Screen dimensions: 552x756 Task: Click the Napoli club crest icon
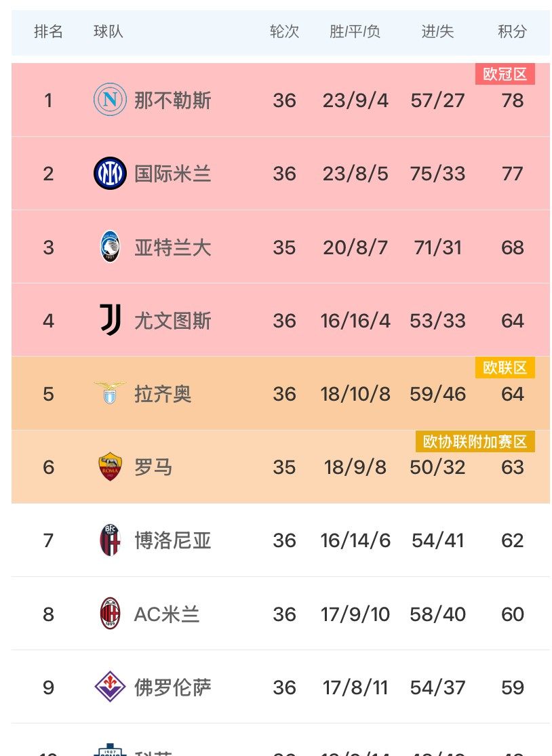coord(110,100)
